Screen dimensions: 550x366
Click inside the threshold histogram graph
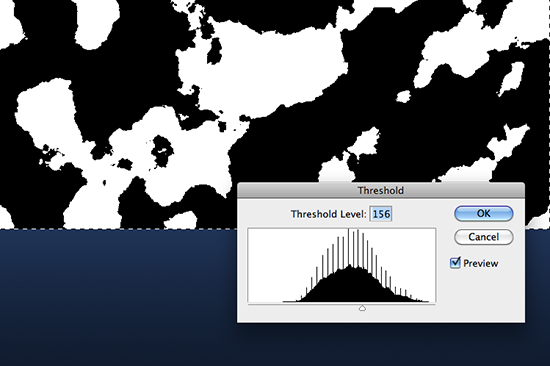click(342, 265)
